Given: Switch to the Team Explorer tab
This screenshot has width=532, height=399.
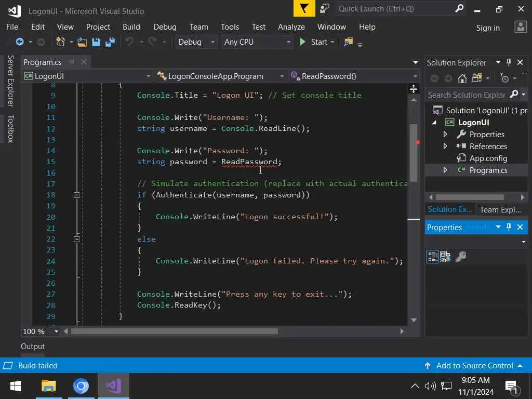Looking at the screenshot, I should pos(500,210).
